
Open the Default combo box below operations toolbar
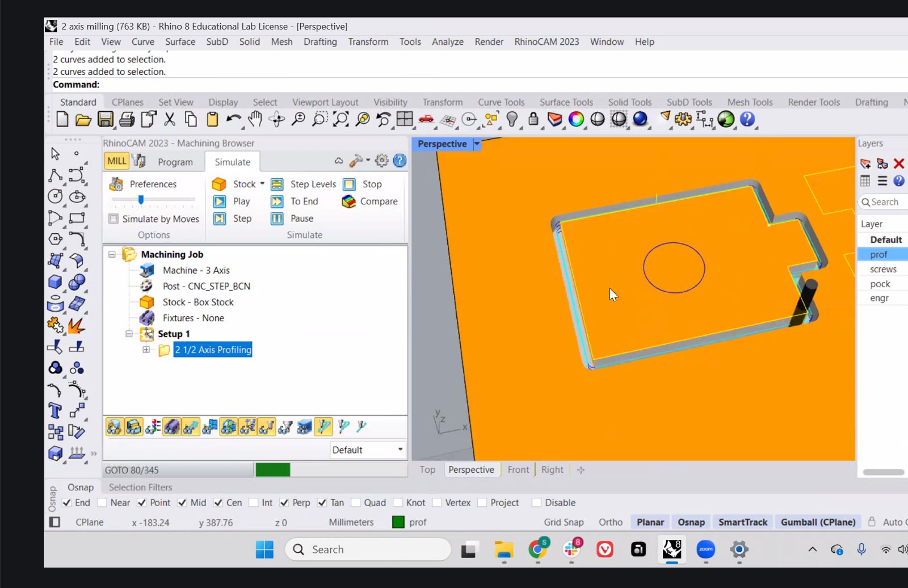tap(368, 450)
